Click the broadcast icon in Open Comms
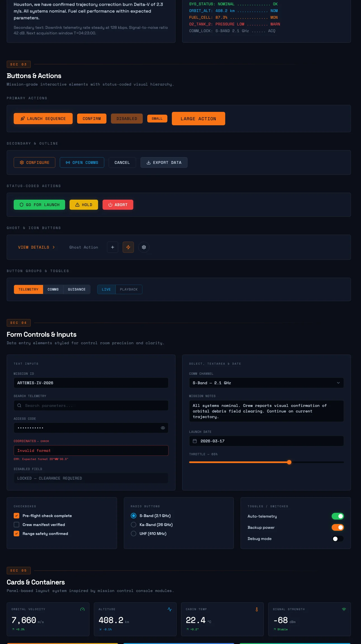Viewport: 361px width, 644px height. tap(68, 162)
